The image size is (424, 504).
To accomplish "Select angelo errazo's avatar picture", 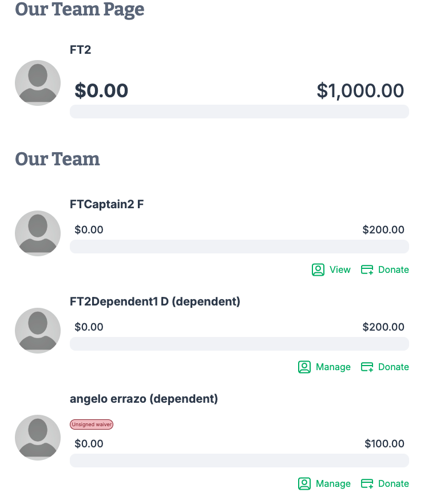I will point(38,438).
